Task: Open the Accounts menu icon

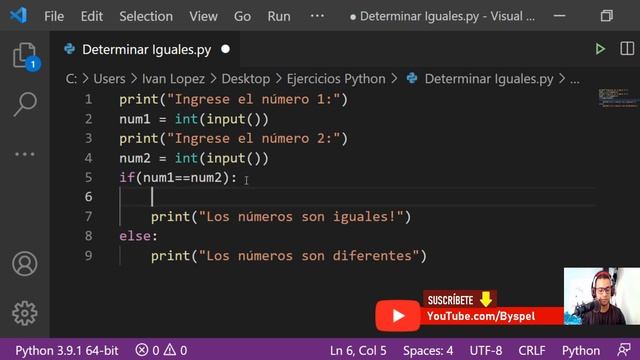Action: point(25,264)
